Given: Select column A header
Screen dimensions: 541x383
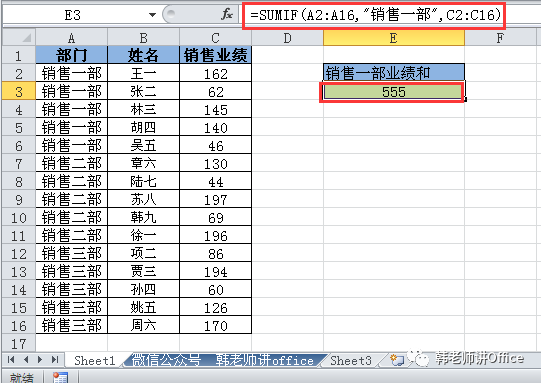Looking at the screenshot, I should click(71, 37).
